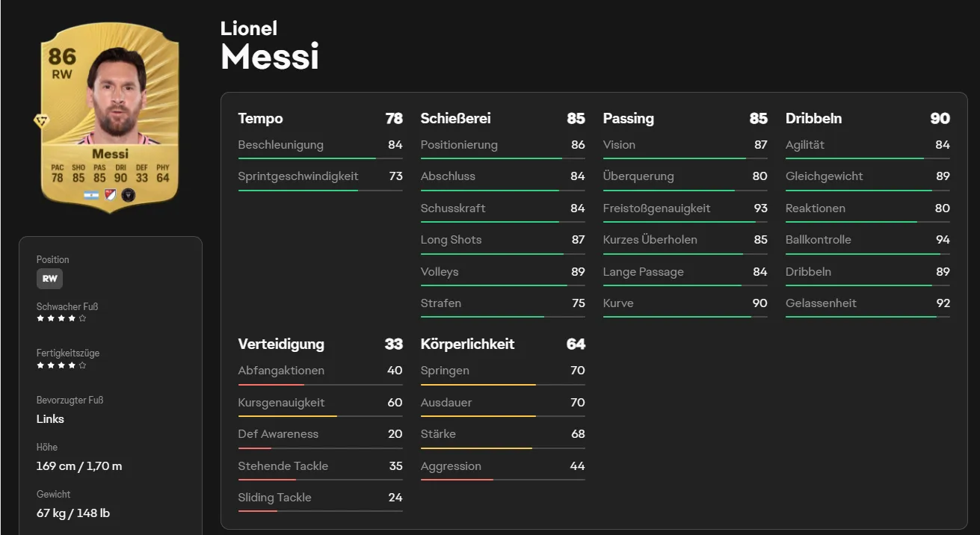Image resolution: width=980 pixels, height=535 pixels.
Task: Click the diamond badge left of the card
Action: coord(41,122)
